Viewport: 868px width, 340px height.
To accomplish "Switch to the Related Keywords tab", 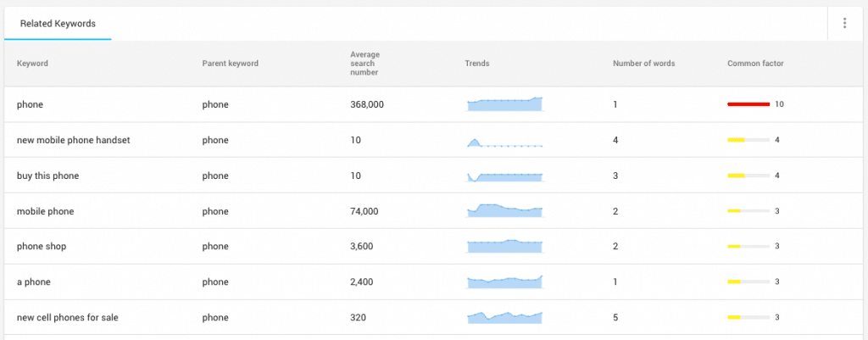I will tap(58, 24).
